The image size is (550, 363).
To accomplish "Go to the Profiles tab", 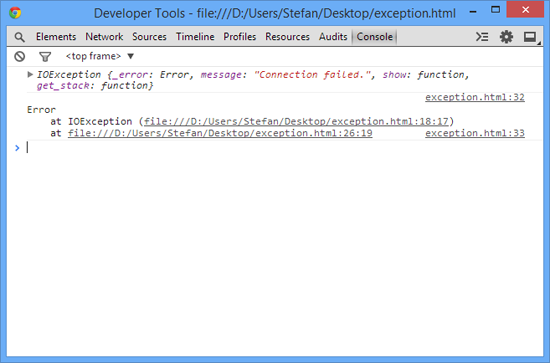I will click(x=240, y=36).
